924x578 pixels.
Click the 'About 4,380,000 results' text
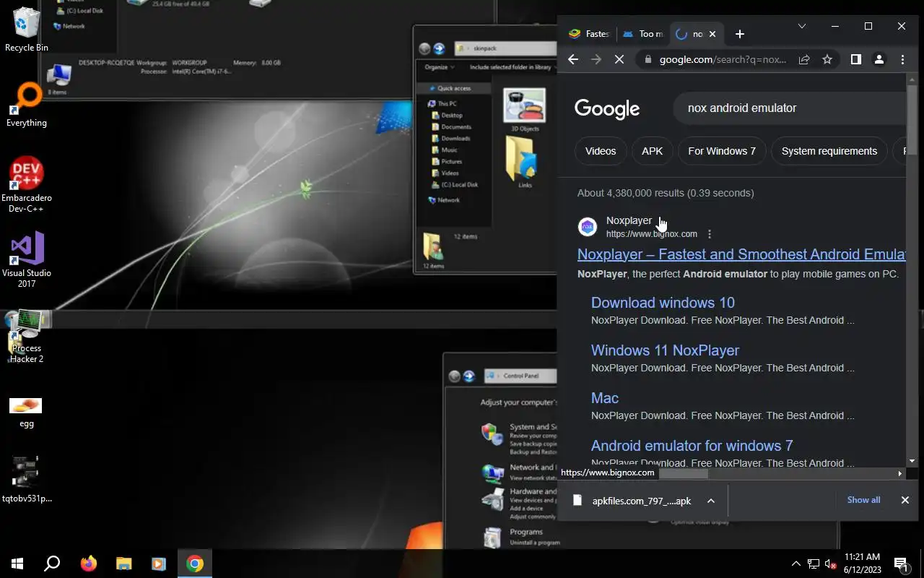click(x=666, y=193)
